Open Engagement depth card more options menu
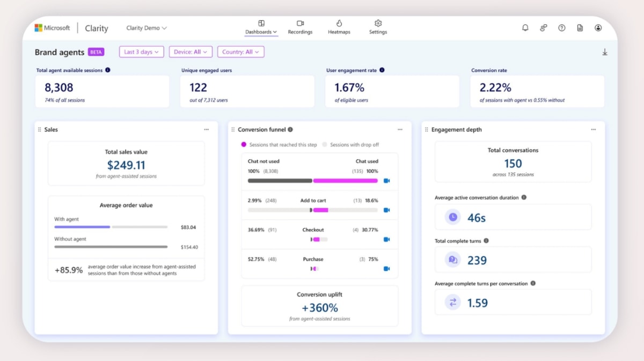The width and height of the screenshot is (644, 361). tap(594, 130)
